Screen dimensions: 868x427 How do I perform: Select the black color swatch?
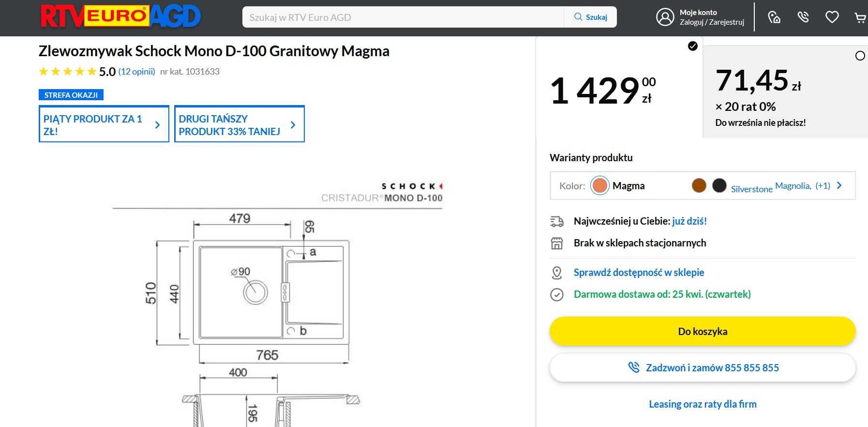pyautogui.click(x=719, y=185)
